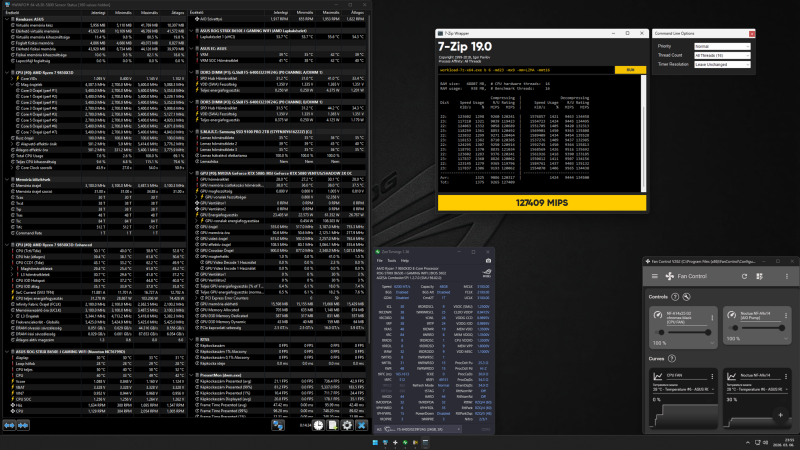The height and width of the screenshot is (450, 800).
Task: Collapse the ASUS ROG STRIX B650E-I (Nuvoton) sensor group
Action: coord(7,352)
